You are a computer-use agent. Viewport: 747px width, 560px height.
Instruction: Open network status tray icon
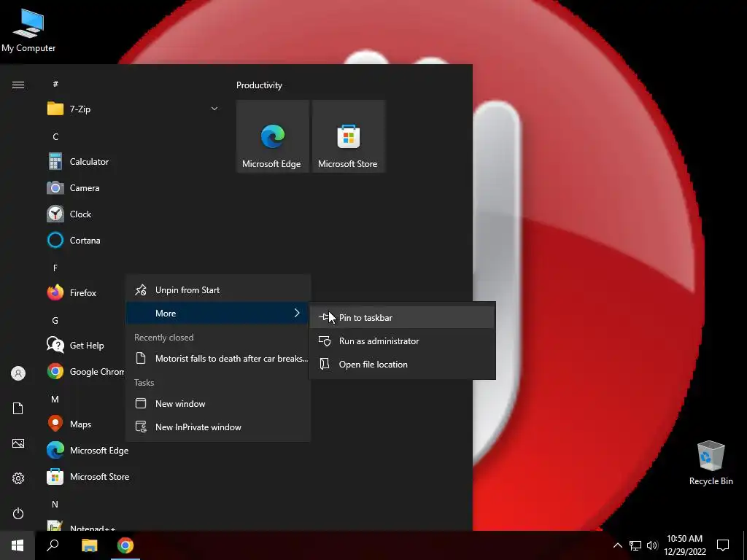(x=635, y=545)
